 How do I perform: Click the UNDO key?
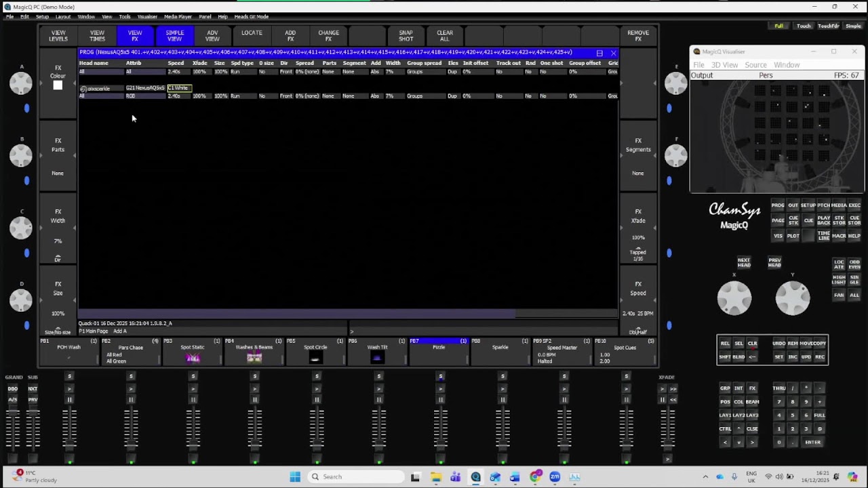click(x=779, y=343)
